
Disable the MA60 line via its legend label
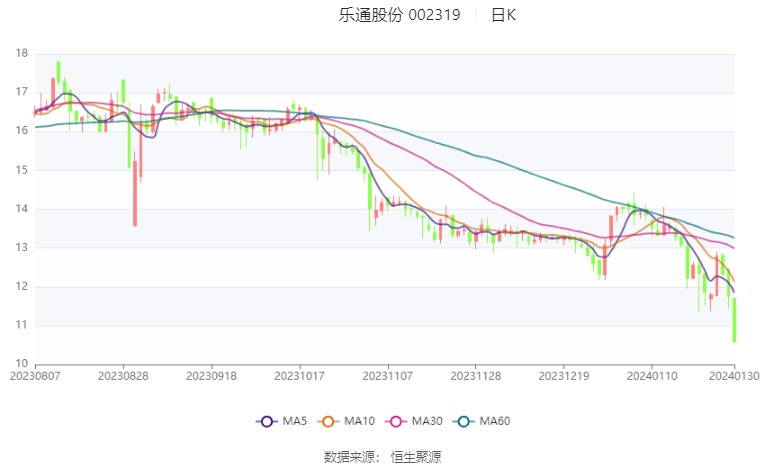point(494,421)
